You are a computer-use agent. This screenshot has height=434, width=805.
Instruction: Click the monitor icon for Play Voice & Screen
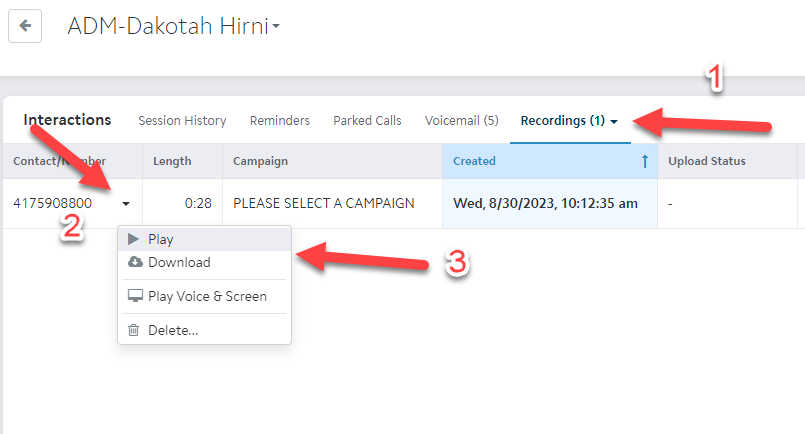(x=135, y=296)
